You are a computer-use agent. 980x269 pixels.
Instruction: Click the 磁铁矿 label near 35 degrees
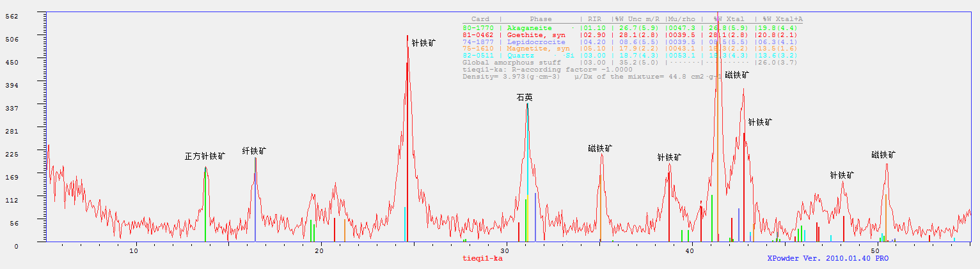pos(600,148)
